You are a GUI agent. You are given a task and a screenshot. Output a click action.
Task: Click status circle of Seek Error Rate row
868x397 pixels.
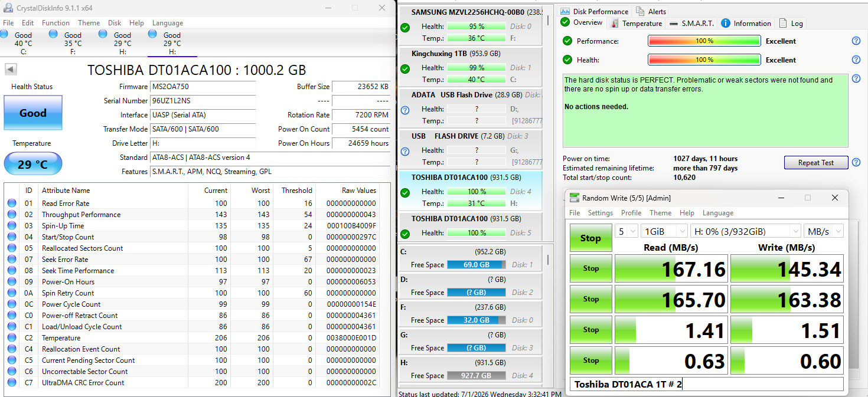pos(12,259)
